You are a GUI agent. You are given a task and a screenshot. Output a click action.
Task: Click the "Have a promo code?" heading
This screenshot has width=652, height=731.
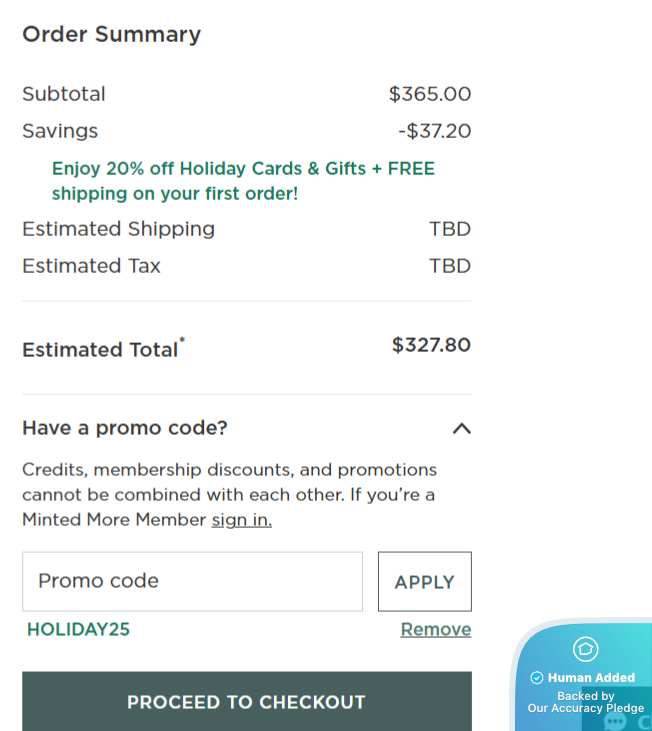(125, 428)
